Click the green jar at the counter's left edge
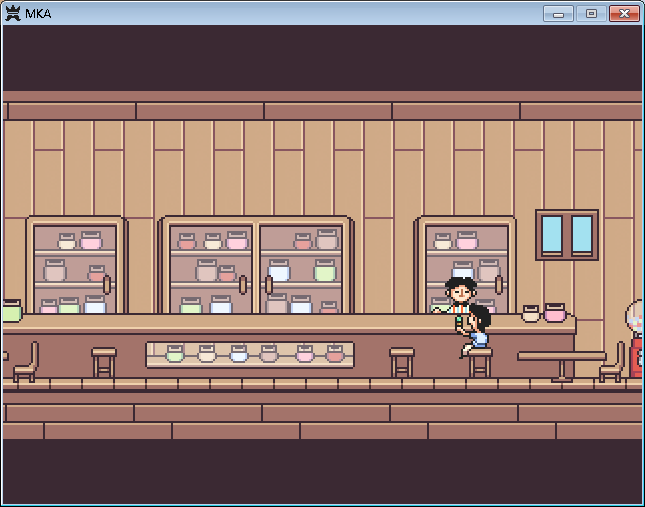This screenshot has height=507, width=645. [x=12, y=311]
